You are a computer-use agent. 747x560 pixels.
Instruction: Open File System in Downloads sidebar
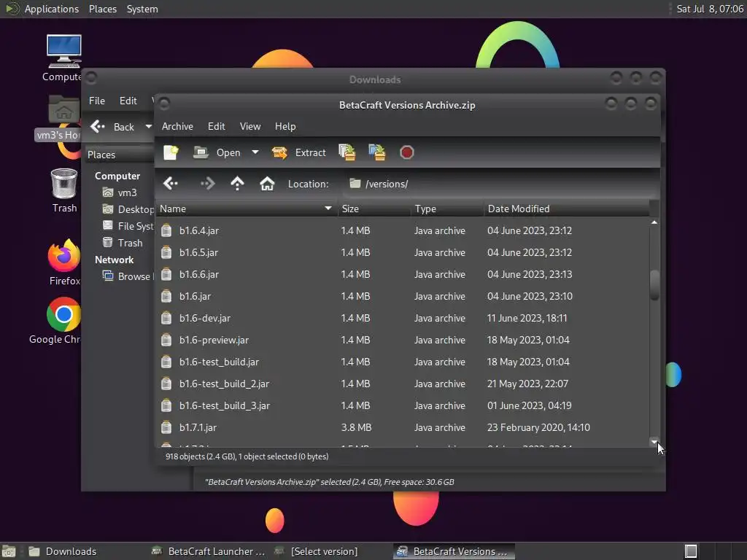click(x=128, y=226)
